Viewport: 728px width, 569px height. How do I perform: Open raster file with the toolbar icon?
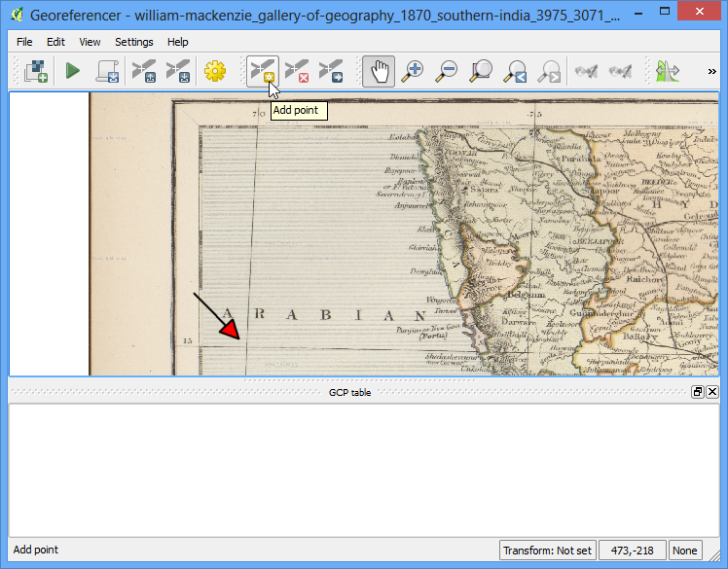pyautogui.click(x=36, y=71)
